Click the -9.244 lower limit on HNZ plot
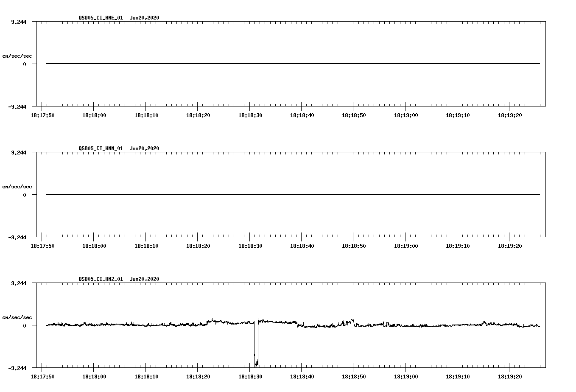Viewport: 576px width, 392px height. tap(17, 368)
